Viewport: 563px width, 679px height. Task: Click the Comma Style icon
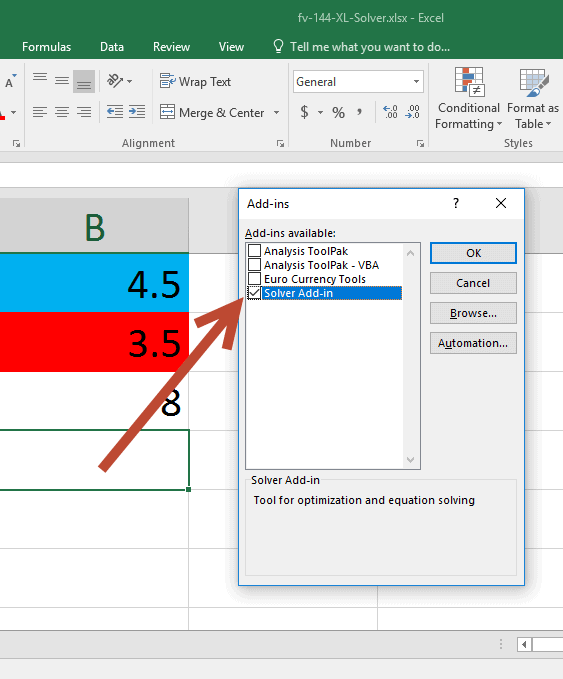(x=359, y=112)
